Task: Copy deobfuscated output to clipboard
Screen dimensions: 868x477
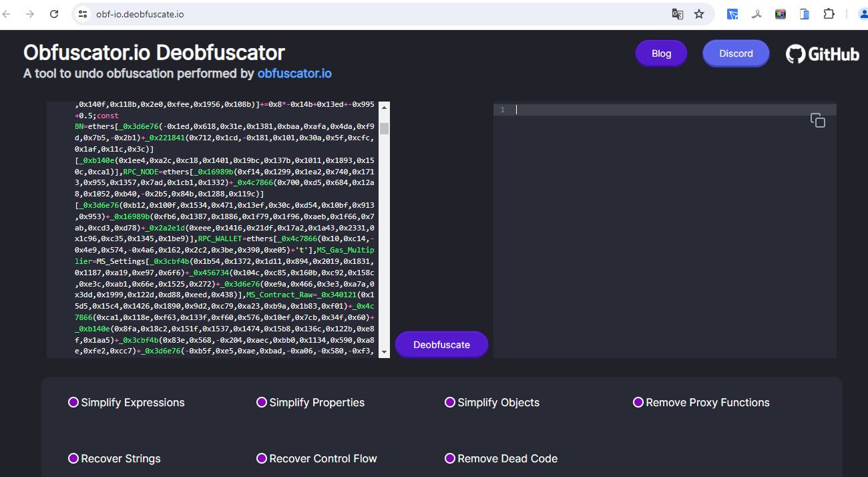Action: point(818,120)
